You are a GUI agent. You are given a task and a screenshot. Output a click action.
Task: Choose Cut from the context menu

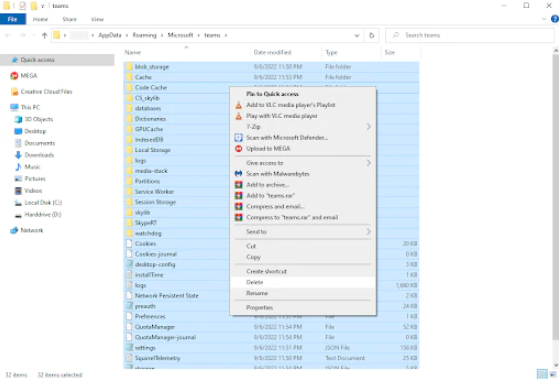tap(303, 246)
